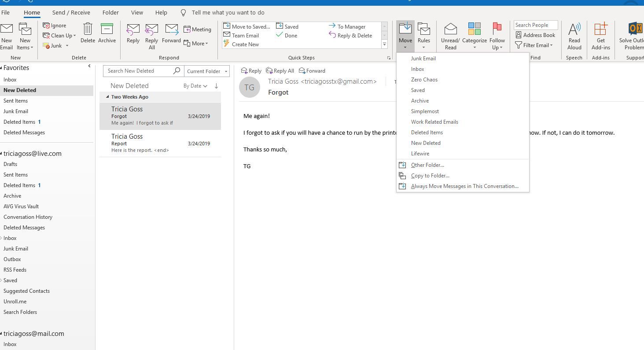Click the ribbon Reply icon
Screen dimensions: 644x350
(133, 29)
